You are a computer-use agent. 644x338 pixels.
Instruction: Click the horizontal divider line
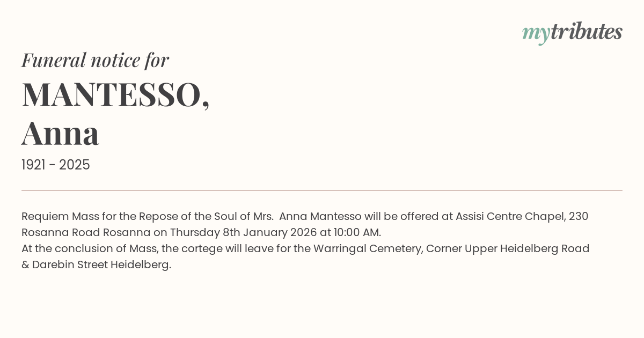pyautogui.click(x=322, y=190)
